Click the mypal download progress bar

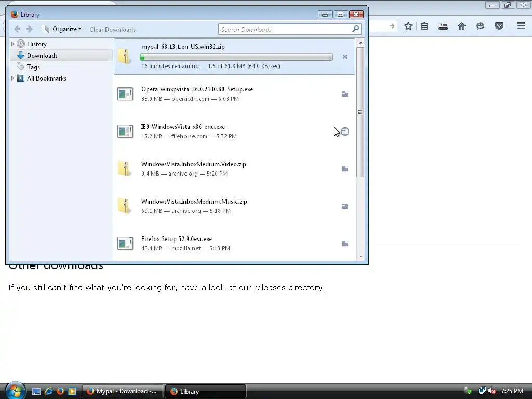(236, 57)
